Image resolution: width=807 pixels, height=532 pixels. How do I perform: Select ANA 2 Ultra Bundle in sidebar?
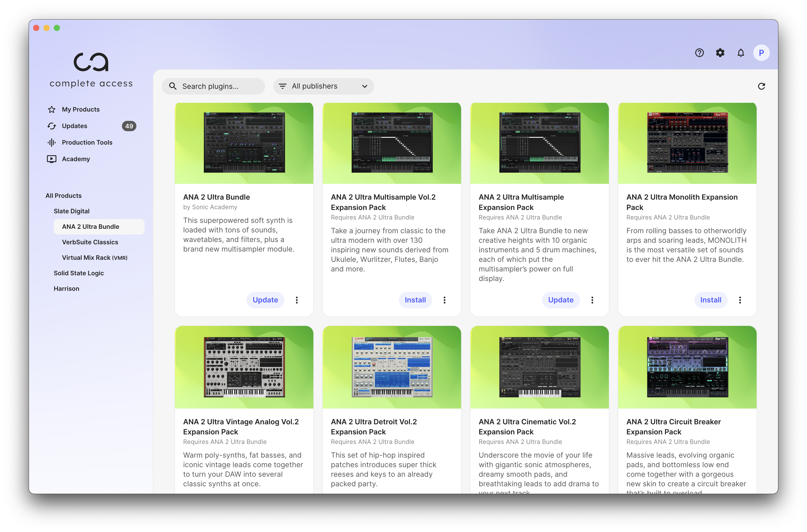coord(99,227)
